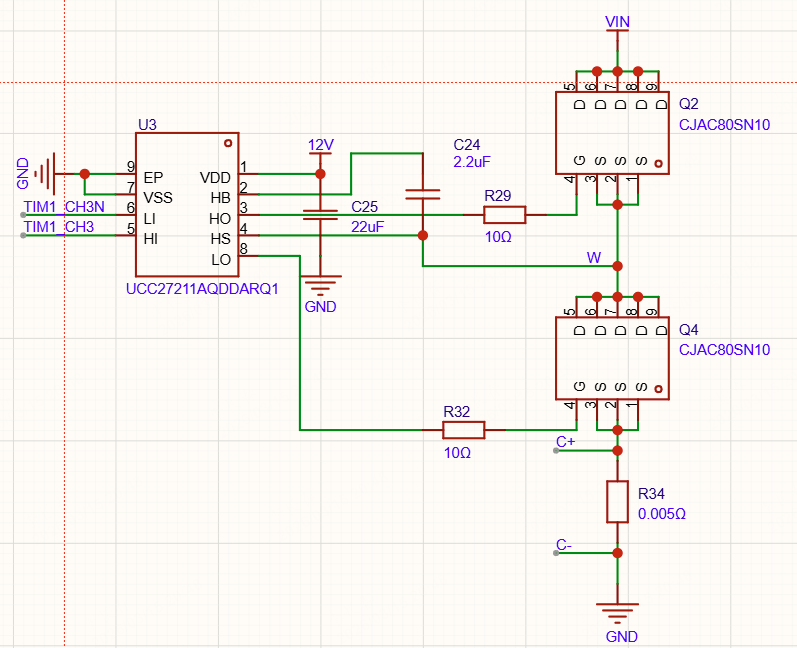
Task: Click the junction dot at C- node
Action: click(618, 553)
